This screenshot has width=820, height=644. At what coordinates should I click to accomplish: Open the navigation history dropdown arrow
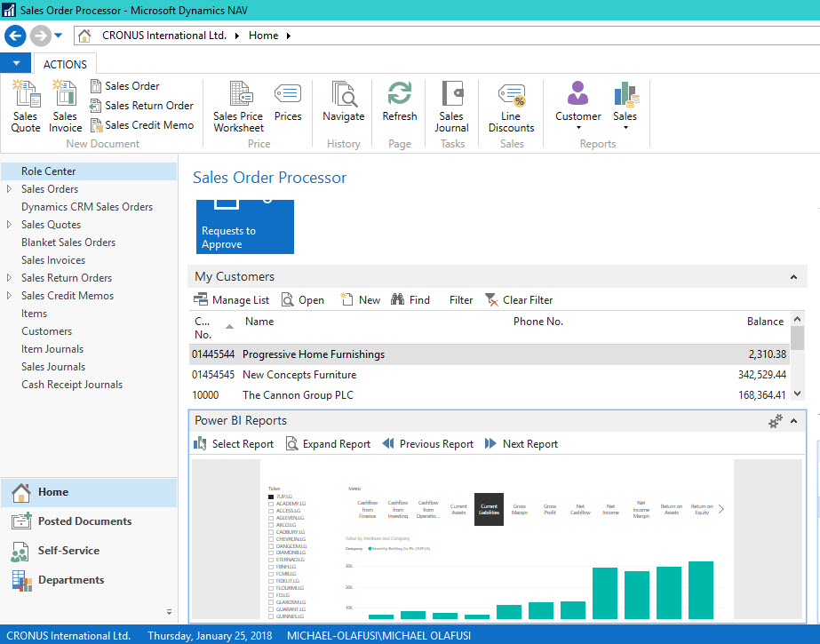[58, 36]
